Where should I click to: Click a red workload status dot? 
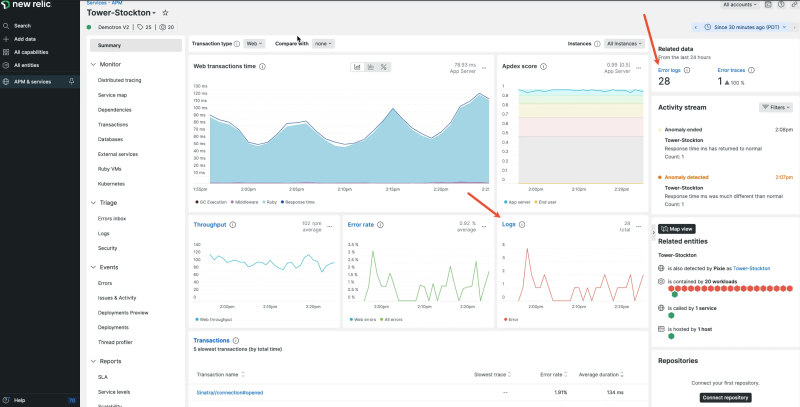[685, 289]
